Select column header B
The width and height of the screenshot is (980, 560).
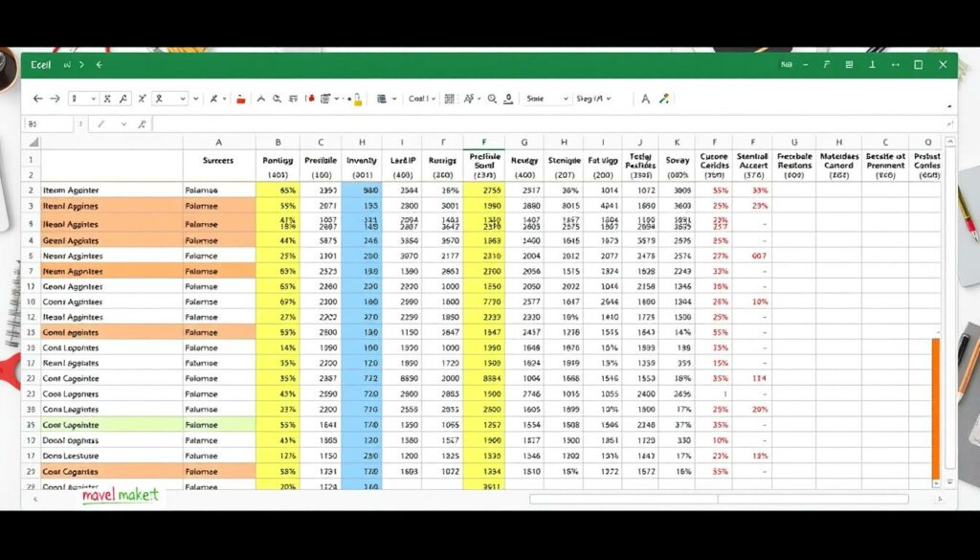click(x=278, y=143)
